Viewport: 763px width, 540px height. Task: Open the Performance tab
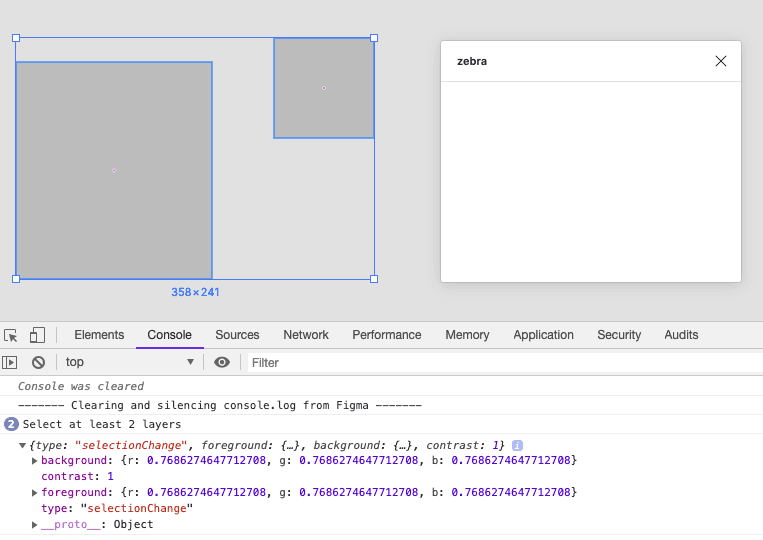[387, 335]
